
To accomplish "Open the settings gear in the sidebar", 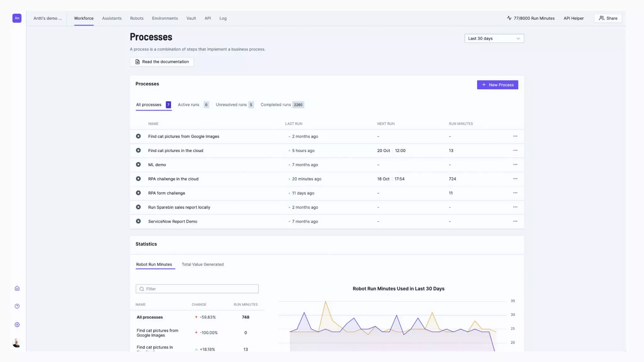I will point(17,325).
